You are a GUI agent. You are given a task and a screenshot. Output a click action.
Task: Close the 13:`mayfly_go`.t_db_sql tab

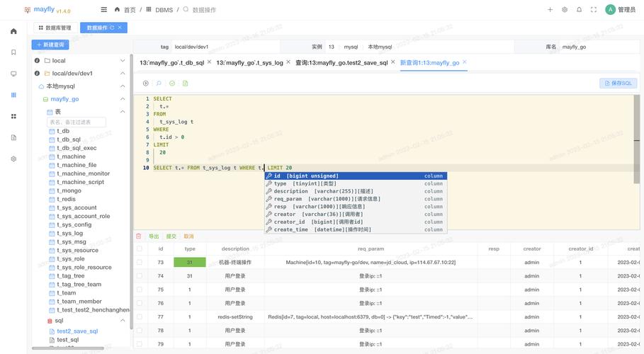point(209,62)
